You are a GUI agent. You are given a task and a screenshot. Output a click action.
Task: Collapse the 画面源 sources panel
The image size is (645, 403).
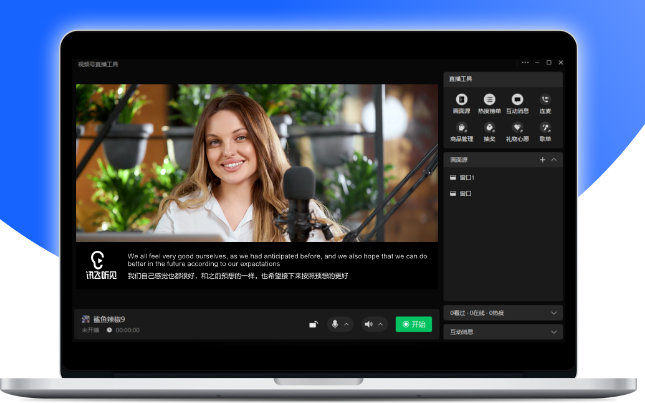tap(554, 159)
